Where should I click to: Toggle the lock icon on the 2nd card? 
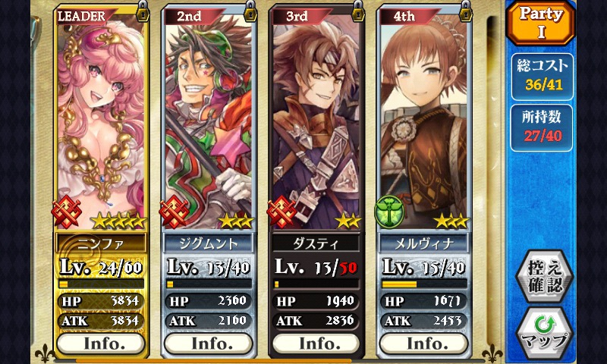[x=251, y=11]
